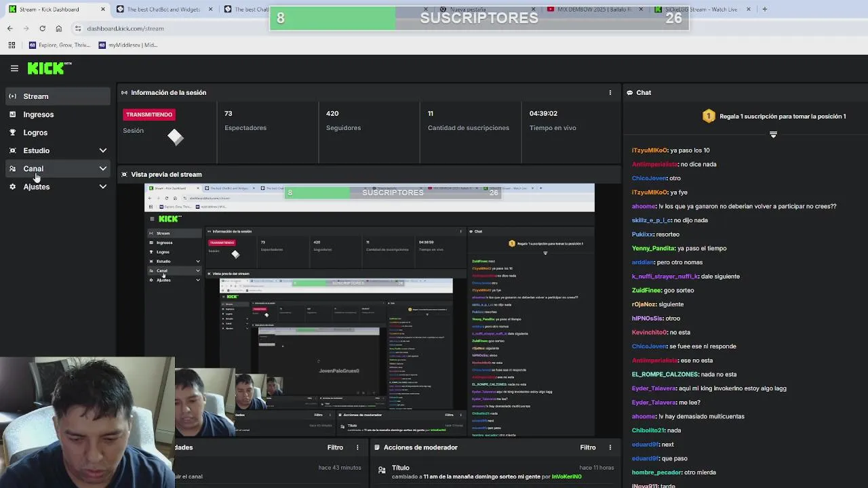Go forward in the browser

[26, 28]
